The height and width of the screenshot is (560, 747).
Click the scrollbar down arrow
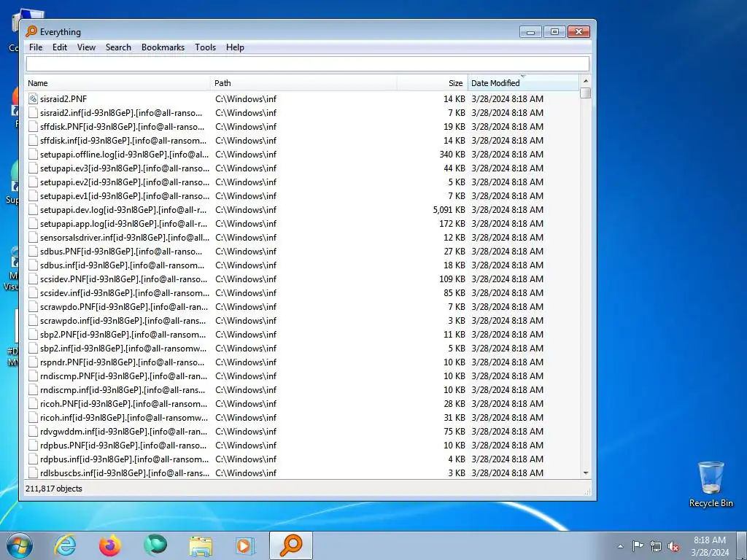click(x=586, y=473)
